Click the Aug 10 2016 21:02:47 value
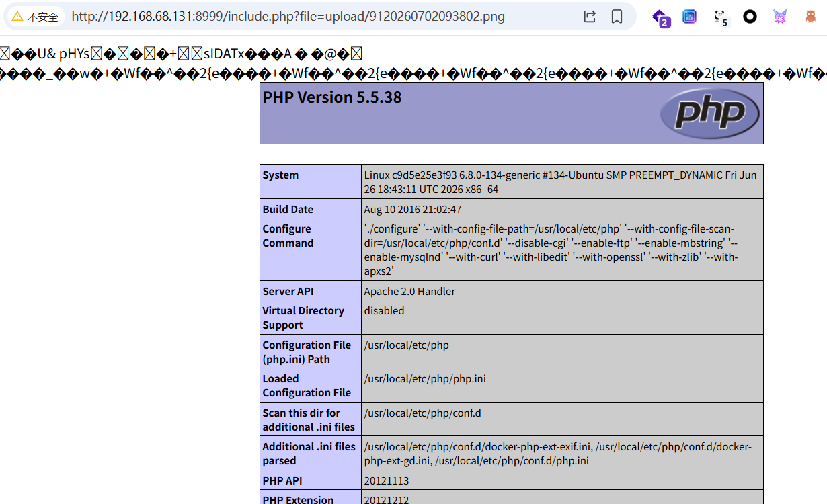This screenshot has height=504, width=827. (x=413, y=209)
